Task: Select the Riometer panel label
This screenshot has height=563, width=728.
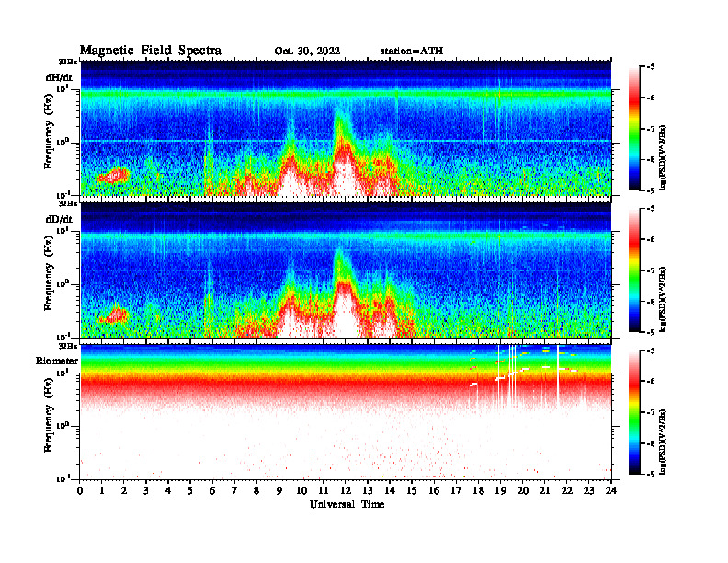Action: (57, 361)
